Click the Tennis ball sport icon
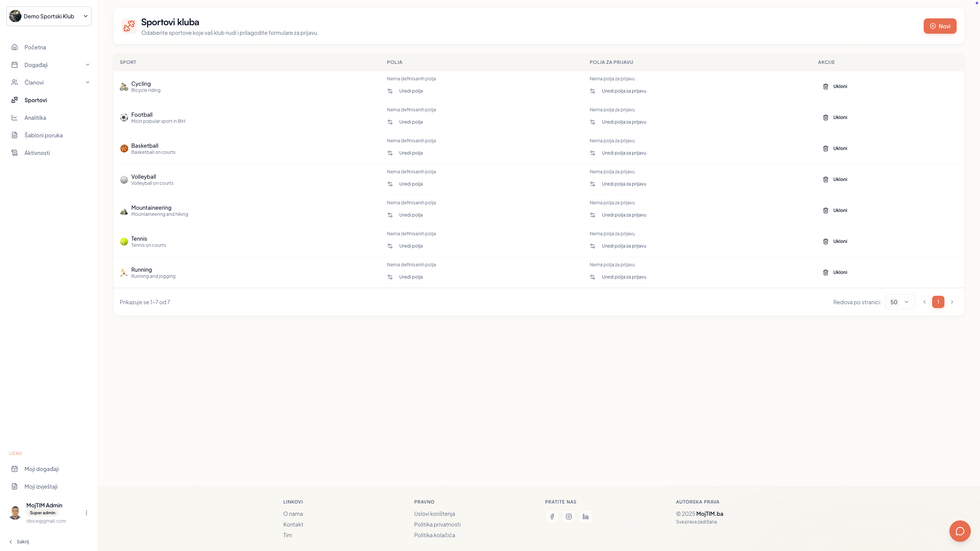 tap(124, 241)
